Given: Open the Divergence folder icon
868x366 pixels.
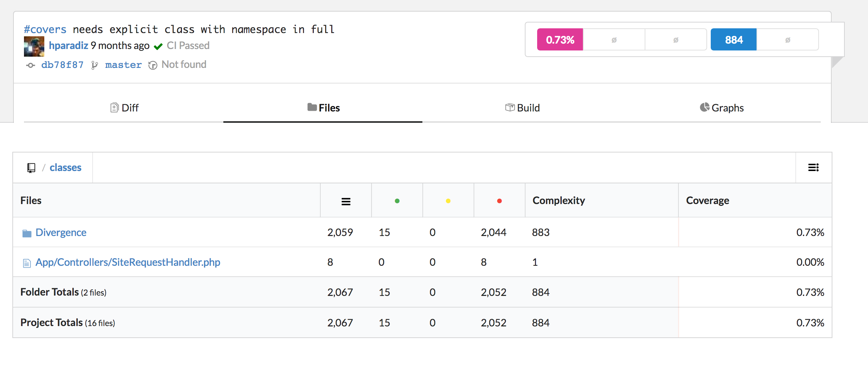Looking at the screenshot, I should pyautogui.click(x=27, y=233).
